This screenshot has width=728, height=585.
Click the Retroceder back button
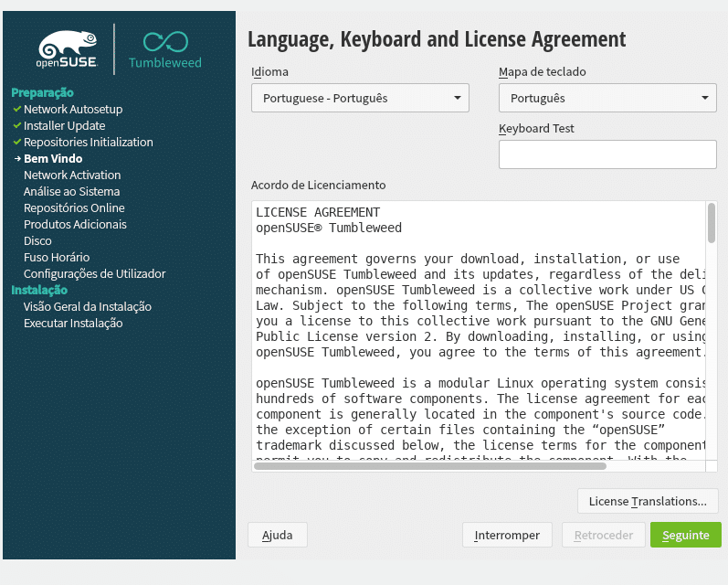tap(604, 535)
